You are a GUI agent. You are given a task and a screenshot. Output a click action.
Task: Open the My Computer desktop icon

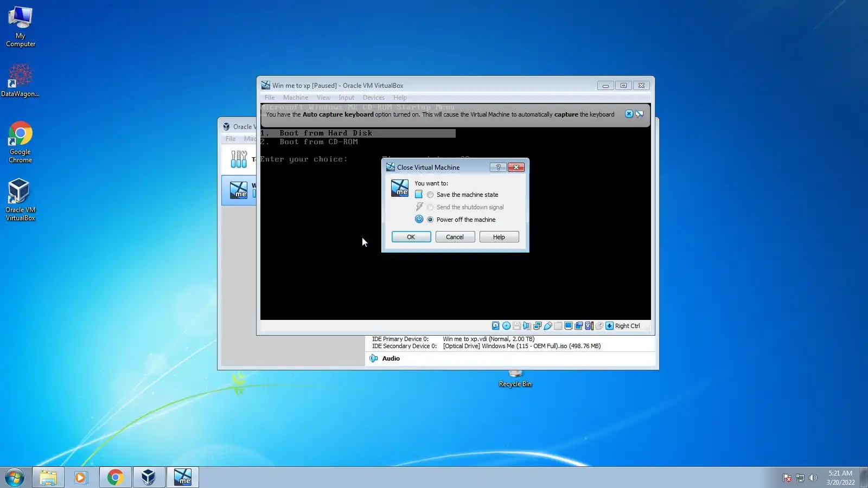click(x=21, y=26)
